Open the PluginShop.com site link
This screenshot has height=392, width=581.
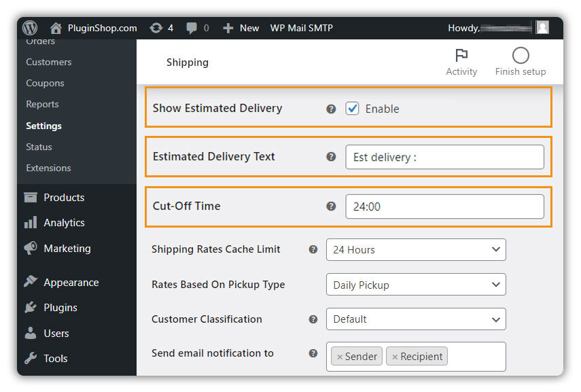102,28
